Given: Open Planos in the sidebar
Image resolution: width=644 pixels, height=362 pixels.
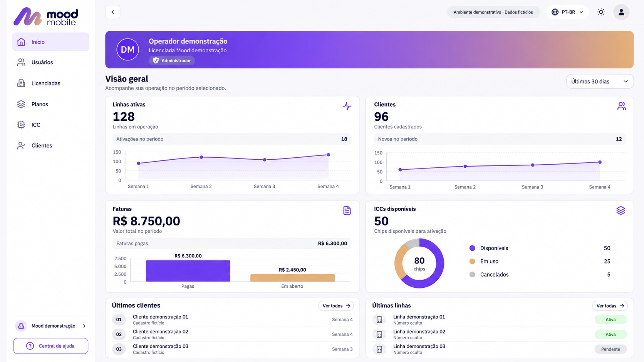Looking at the screenshot, I should click(x=51, y=104).
